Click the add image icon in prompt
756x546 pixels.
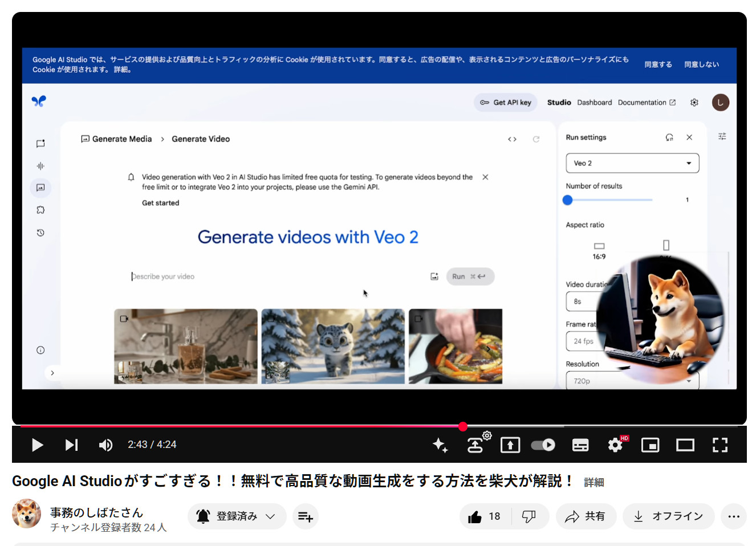434,276
